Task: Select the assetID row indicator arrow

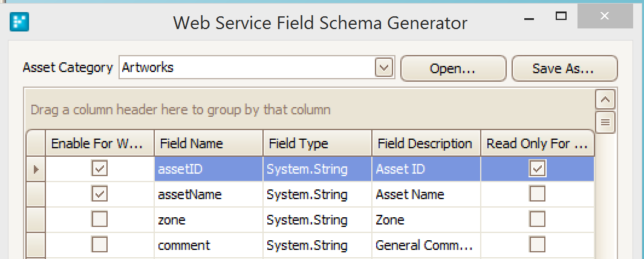Action: click(36, 169)
